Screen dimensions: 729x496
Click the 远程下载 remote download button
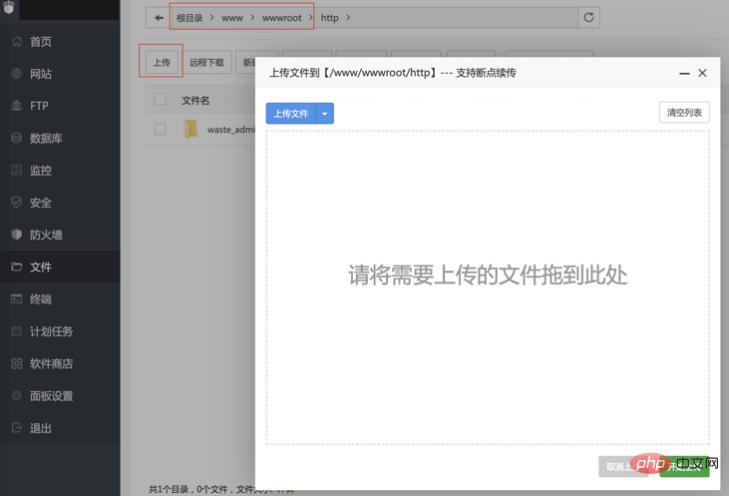207,62
